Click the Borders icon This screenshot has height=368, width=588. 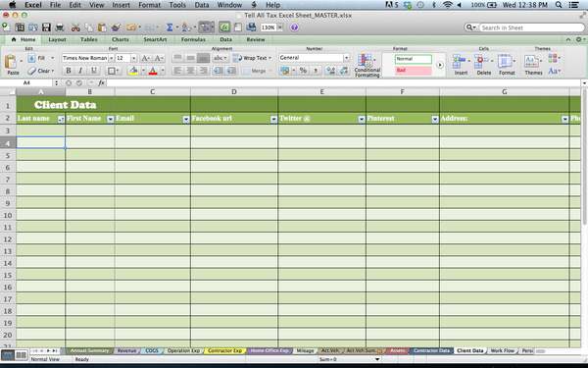[111, 71]
